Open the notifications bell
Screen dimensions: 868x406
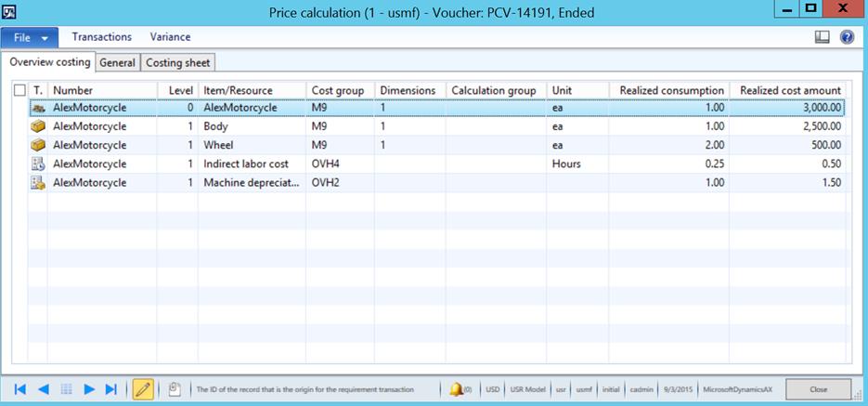(x=457, y=389)
